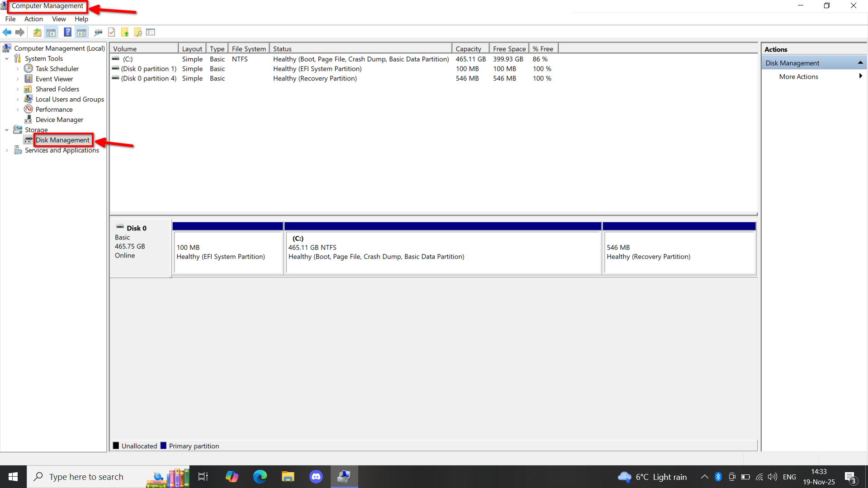Select Task Scheduler in System Tools
868x488 pixels.
[57, 68]
